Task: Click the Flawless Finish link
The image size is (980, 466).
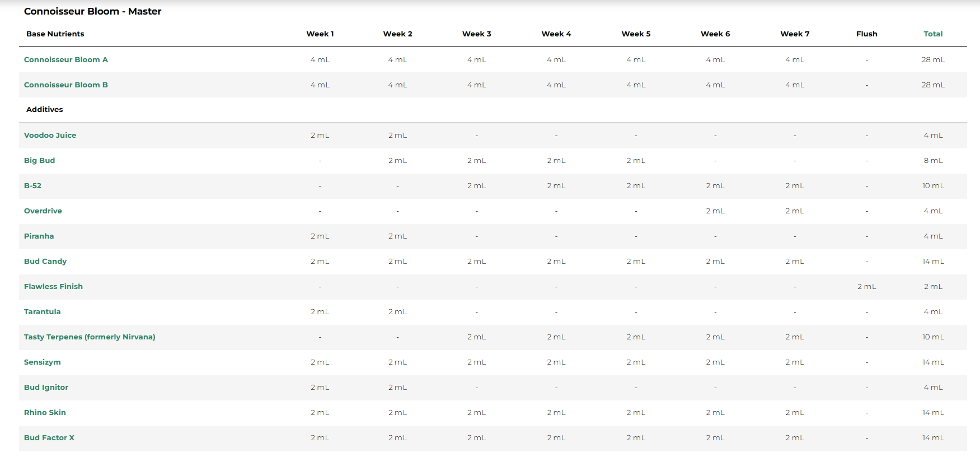Action: coord(53,287)
